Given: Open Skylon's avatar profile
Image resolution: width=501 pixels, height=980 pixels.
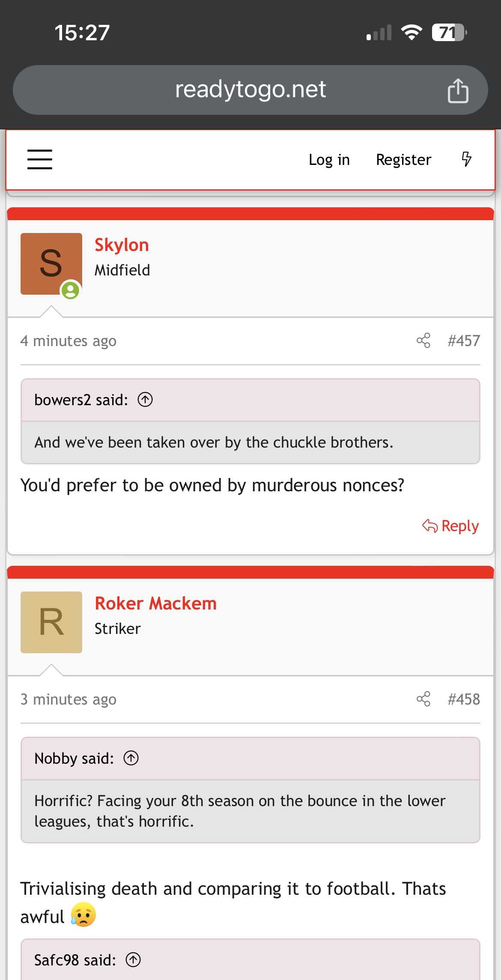Looking at the screenshot, I should [x=51, y=264].
